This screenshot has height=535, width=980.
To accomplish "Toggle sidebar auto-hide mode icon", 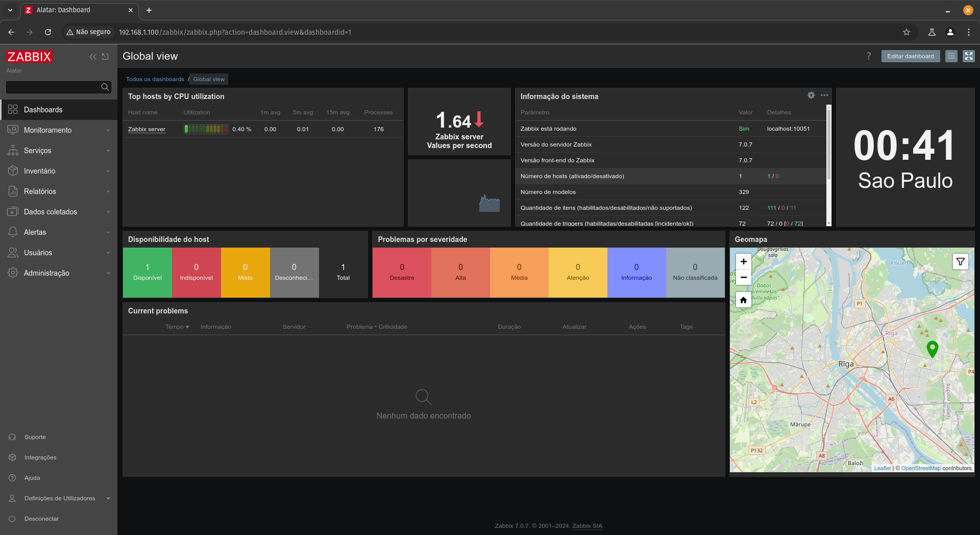I will [105, 57].
